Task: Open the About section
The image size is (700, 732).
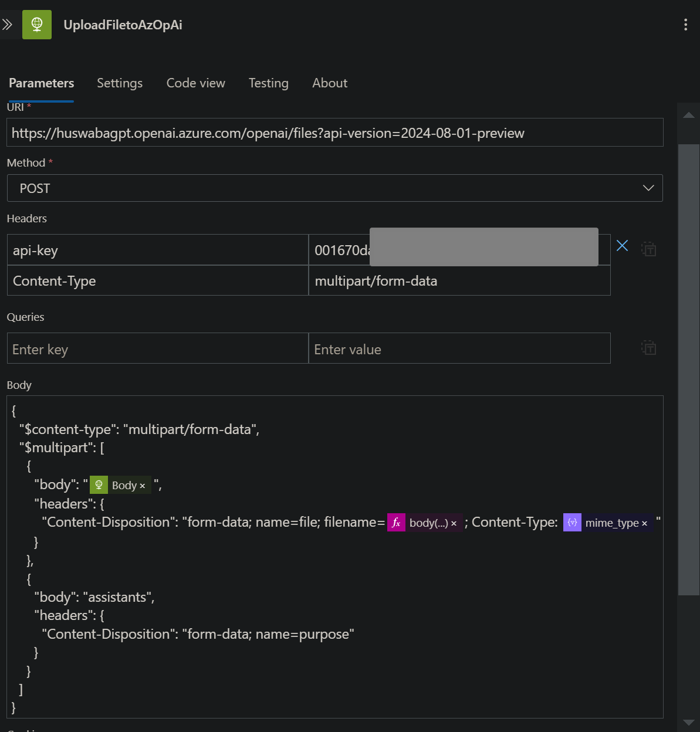Action: tap(329, 83)
